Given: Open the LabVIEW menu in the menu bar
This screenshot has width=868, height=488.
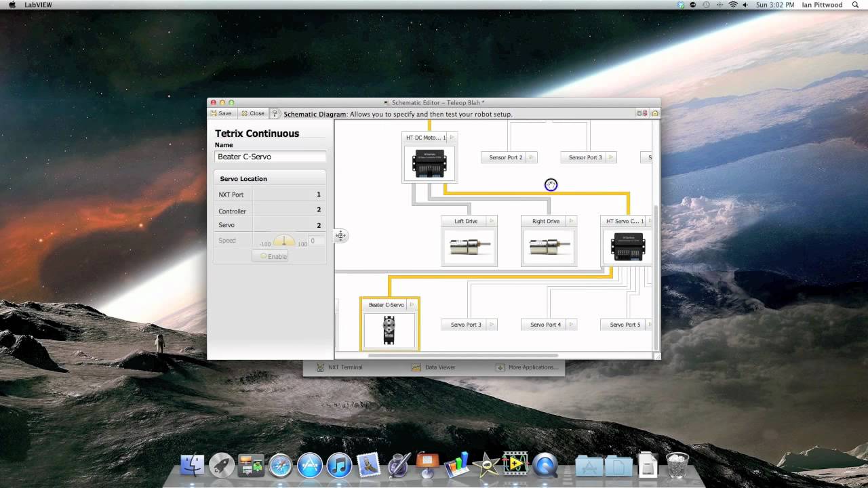Looking at the screenshot, I should [x=37, y=5].
